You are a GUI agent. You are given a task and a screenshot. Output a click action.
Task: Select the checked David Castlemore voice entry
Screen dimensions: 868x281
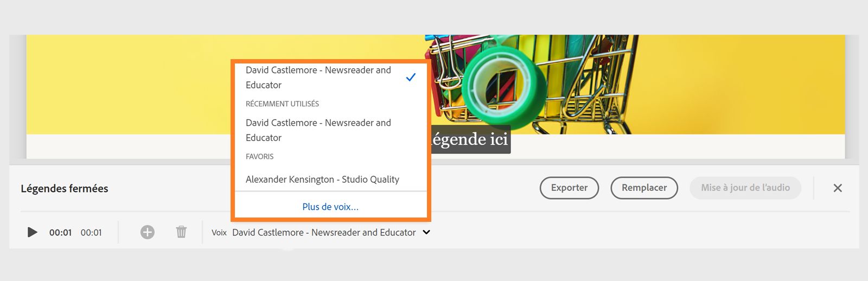tap(318, 78)
